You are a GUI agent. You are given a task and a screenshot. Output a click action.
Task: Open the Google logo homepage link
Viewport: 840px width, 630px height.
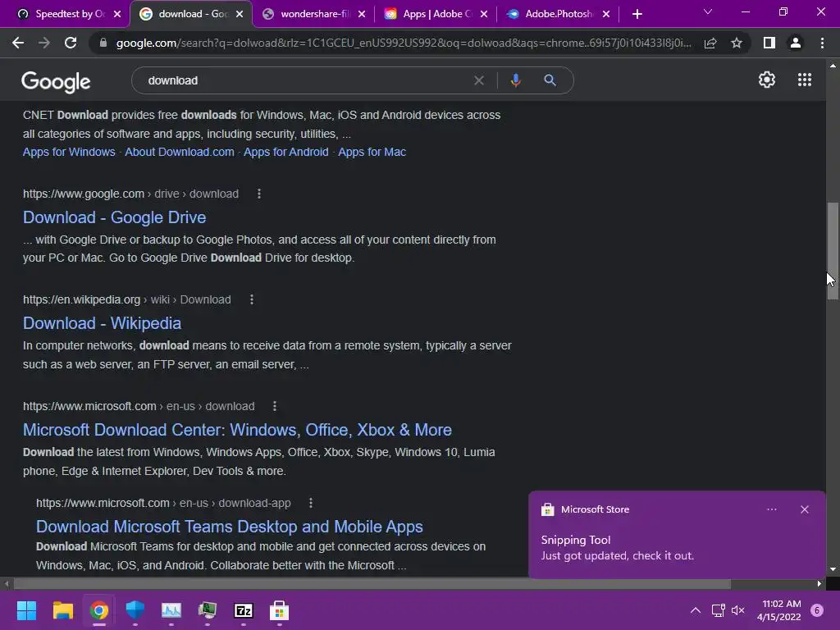(56, 82)
